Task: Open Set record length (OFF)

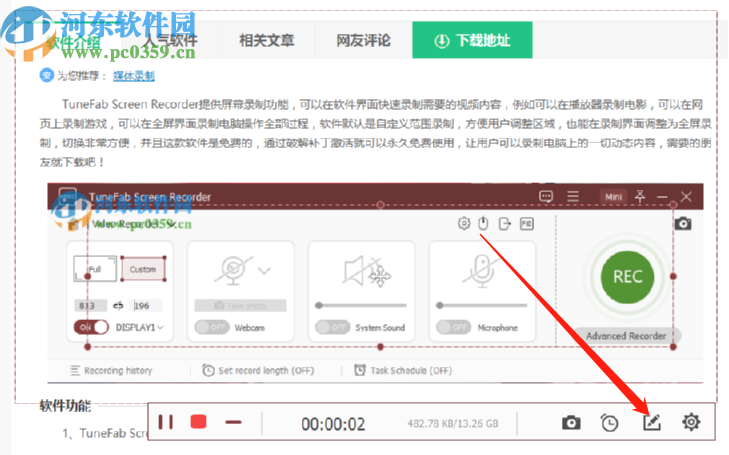Action: click(x=258, y=370)
